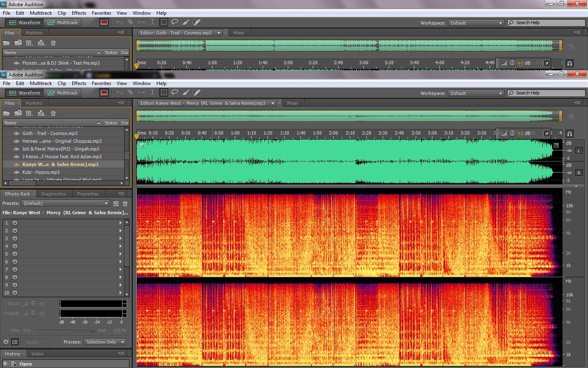Switch to Mixer tab in front window
Viewport: 588px width, 368px height.
[292, 103]
